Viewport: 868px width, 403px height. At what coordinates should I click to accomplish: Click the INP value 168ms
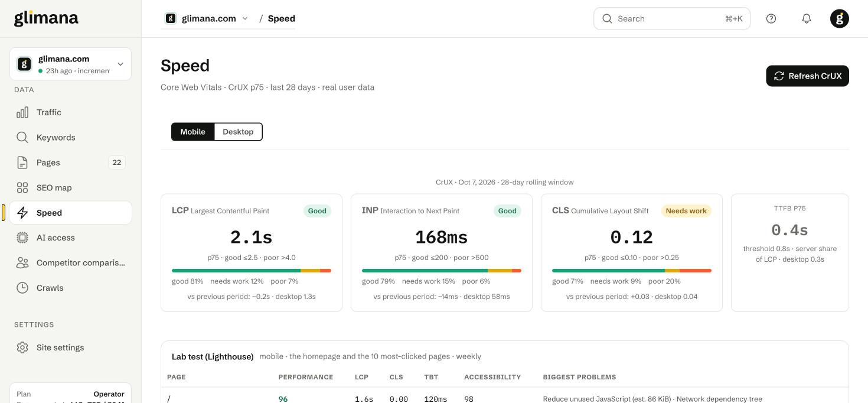click(x=442, y=238)
